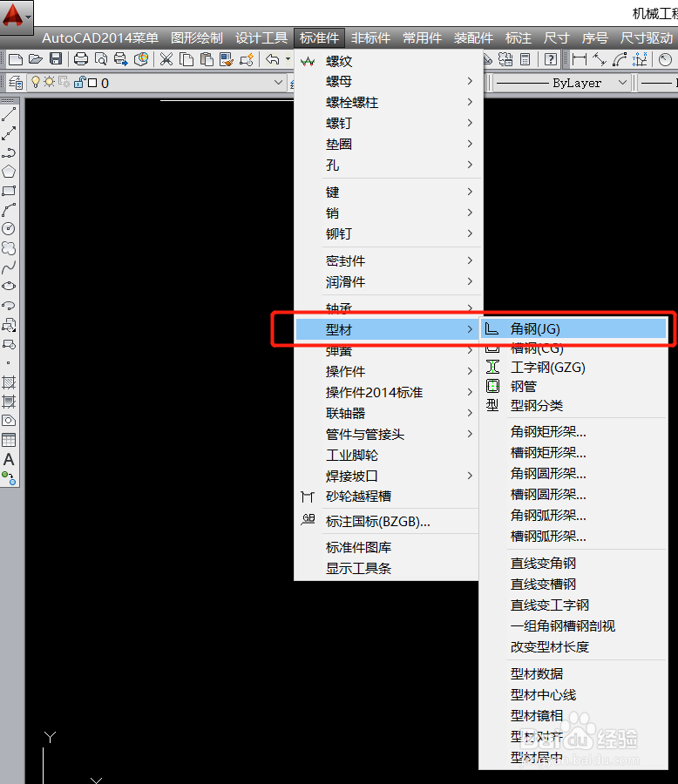Click the 显示工具条 entry

(x=387, y=569)
